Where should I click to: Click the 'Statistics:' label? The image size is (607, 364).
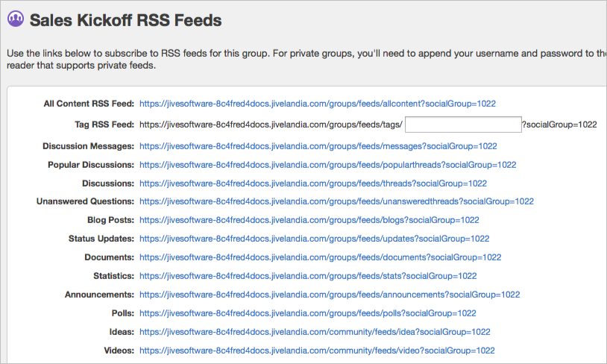point(114,276)
